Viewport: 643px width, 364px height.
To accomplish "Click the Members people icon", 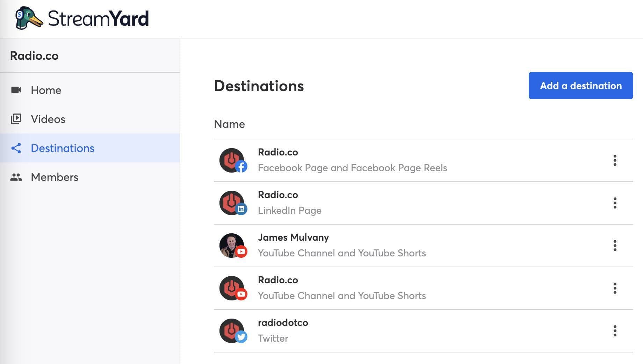I will coord(16,177).
